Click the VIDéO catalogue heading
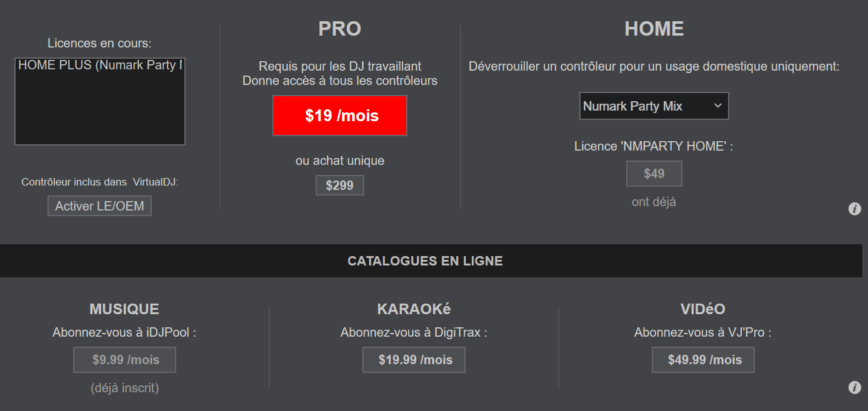Screen dimensions: 868x411 703,309
